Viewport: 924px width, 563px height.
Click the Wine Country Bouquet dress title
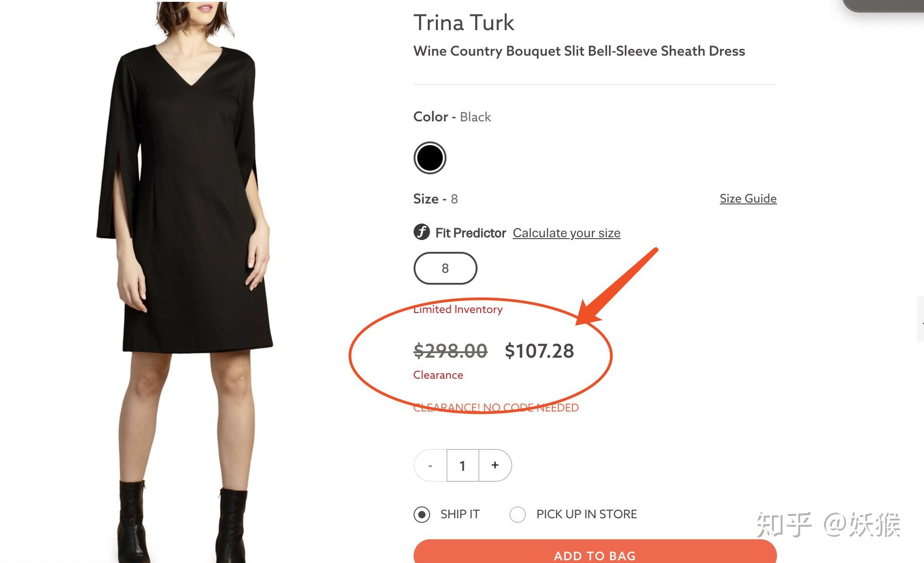579,51
